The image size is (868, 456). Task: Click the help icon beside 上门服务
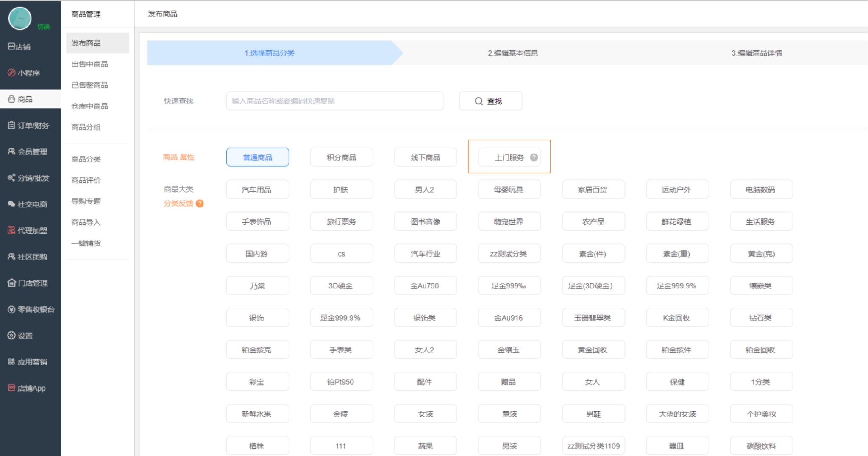(534, 157)
